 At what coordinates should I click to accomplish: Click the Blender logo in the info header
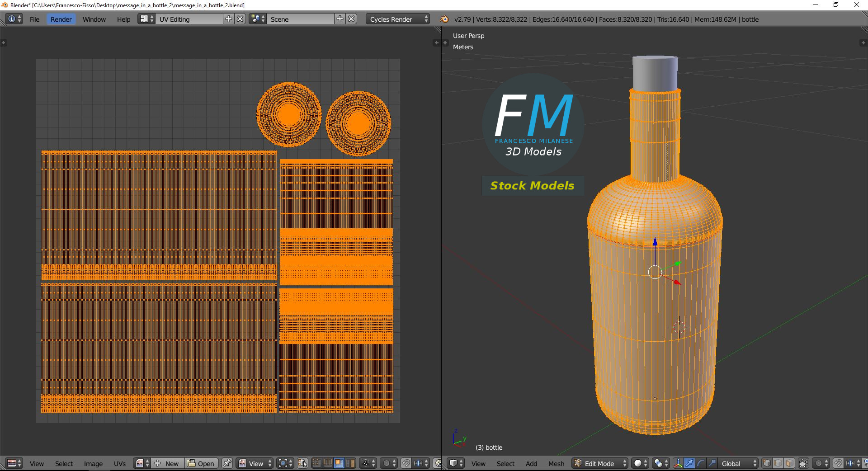(x=444, y=19)
